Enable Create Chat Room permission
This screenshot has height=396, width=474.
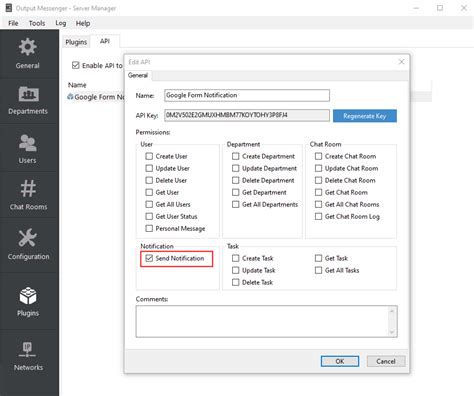pos(318,156)
